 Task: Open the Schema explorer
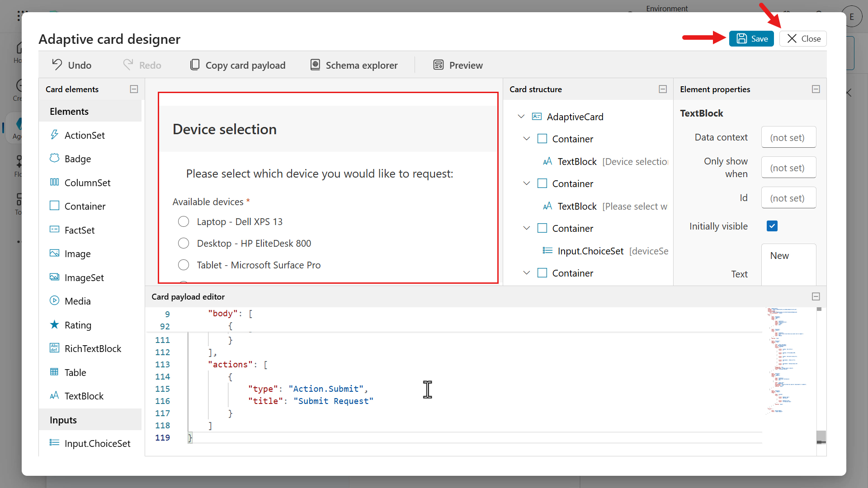[x=354, y=65]
